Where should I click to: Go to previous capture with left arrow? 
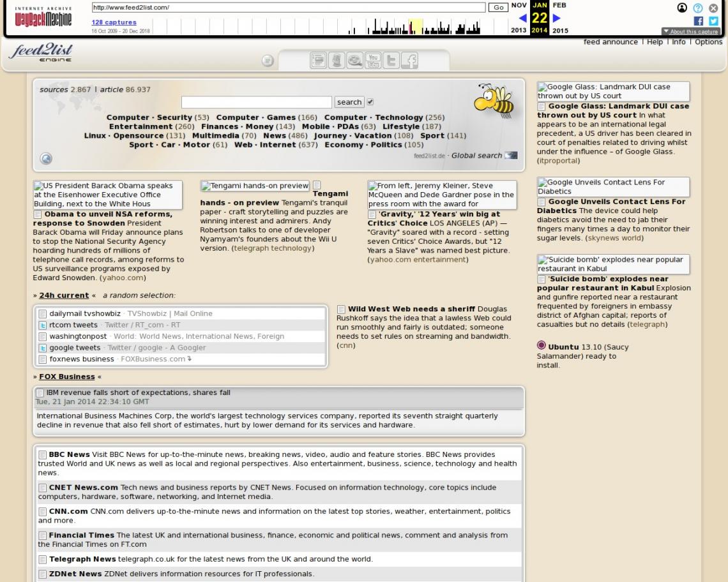(522, 18)
